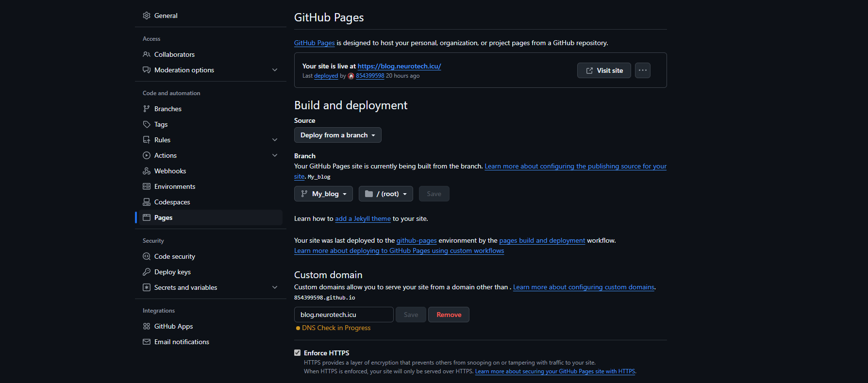Remove the custom domain

[449, 315]
